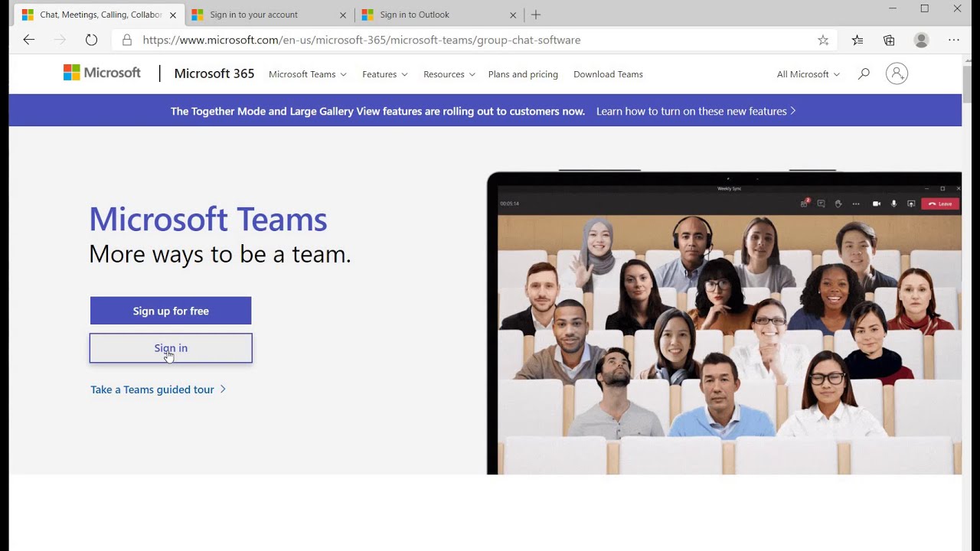Click the Sign in button
Image resolution: width=980 pixels, height=551 pixels.
(x=171, y=348)
